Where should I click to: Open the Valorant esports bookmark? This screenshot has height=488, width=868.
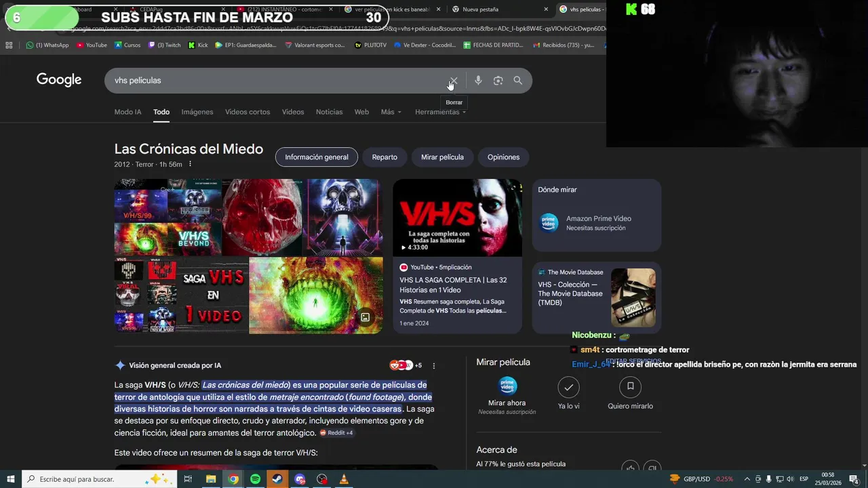(315, 45)
